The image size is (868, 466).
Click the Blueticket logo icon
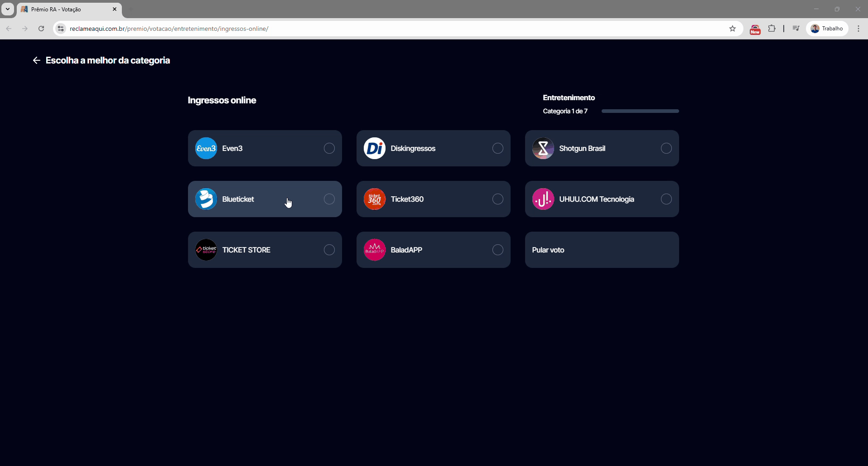click(206, 199)
